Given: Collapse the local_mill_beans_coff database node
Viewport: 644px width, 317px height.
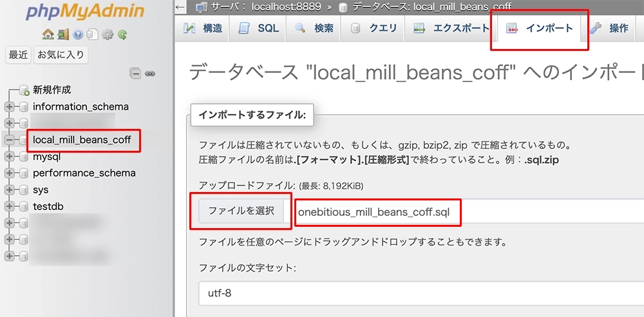Looking at the screenshot, I should (9, 140).
